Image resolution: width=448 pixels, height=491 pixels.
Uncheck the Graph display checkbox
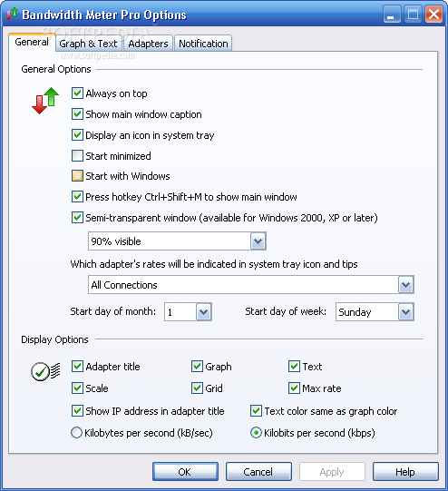point(197,367)
